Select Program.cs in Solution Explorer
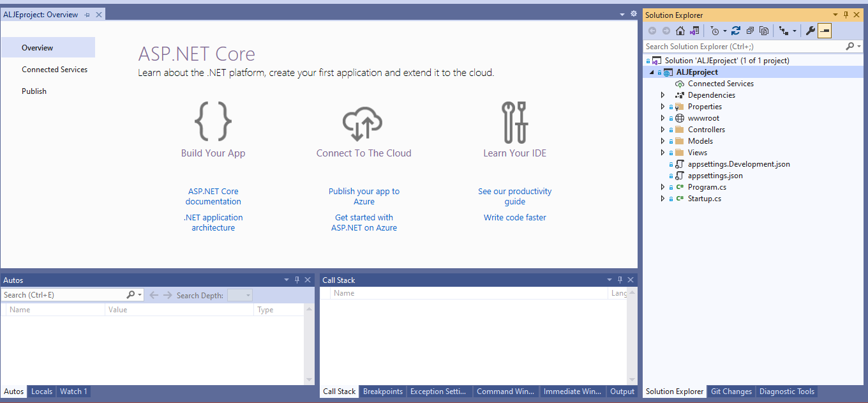 point(707,187)
